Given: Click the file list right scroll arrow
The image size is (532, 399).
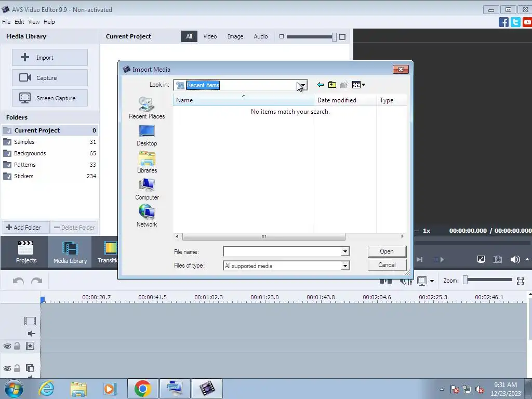Looking at the screenshot, I should [402, 236].
